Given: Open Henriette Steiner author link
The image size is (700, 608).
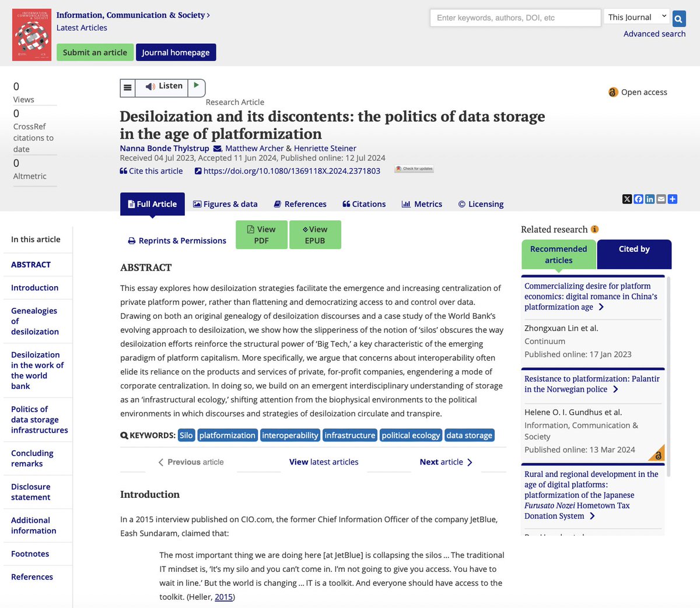Looking at the screenshot, I should coord(325,148).
